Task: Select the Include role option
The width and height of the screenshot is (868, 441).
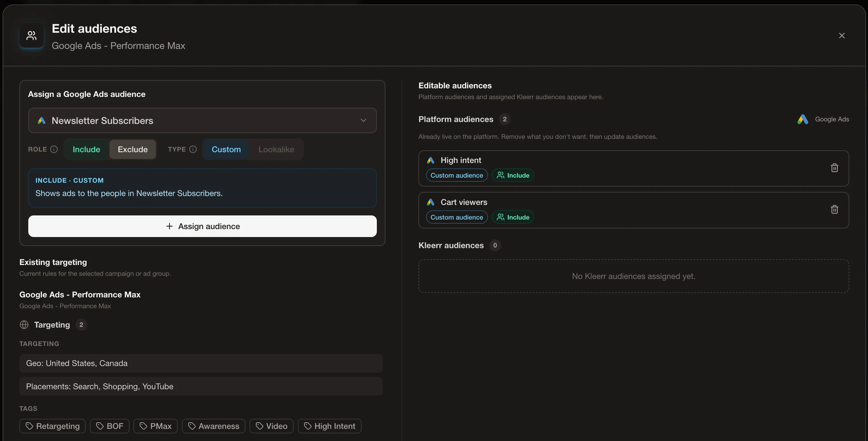Action: click(86, 149)
